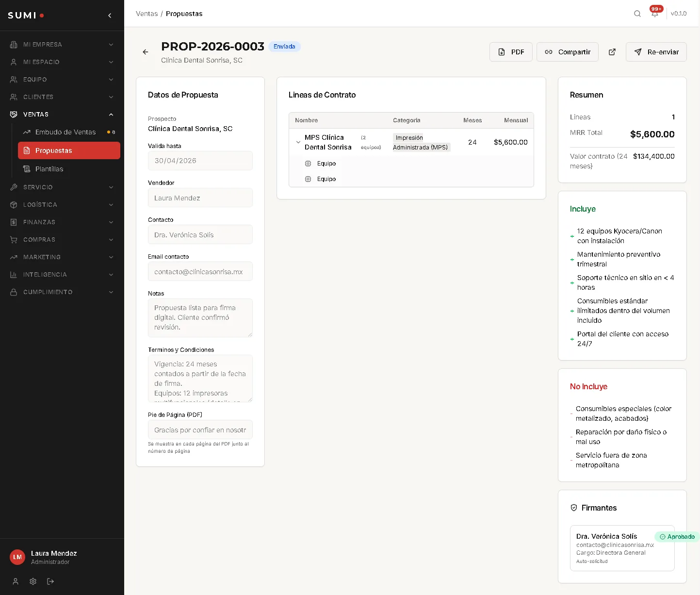The width and height of the screenshot is (700, 595).
Task: Open proposal in new window icon
Action: click(612, 52)
